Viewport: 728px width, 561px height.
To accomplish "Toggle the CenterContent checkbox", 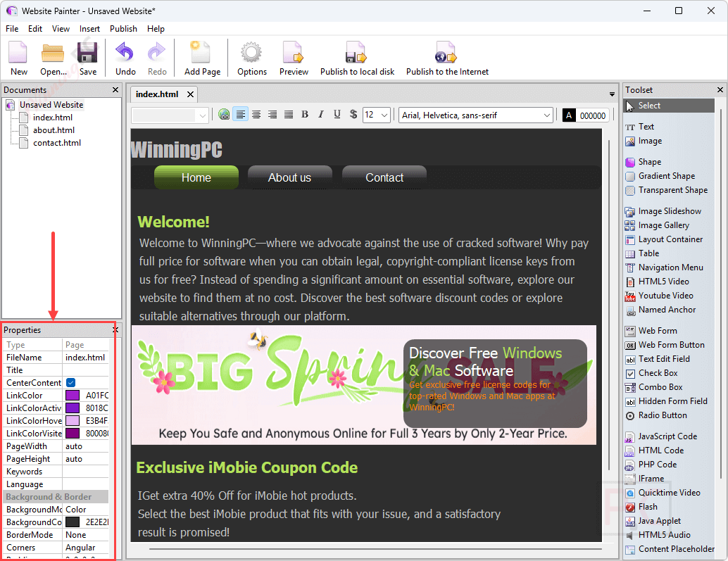I will (x=70, y=383).
